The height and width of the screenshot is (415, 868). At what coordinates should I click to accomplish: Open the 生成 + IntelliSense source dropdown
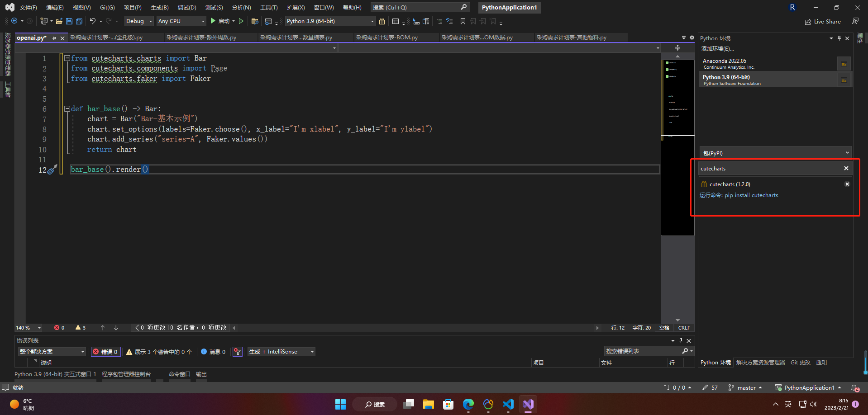click(281, 352)
